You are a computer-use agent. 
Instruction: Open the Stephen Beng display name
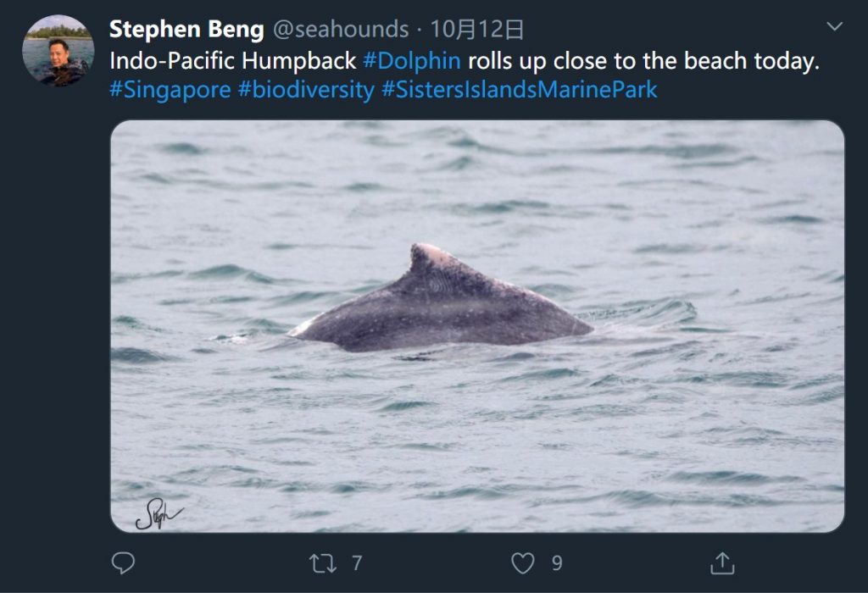click(186, 30)
